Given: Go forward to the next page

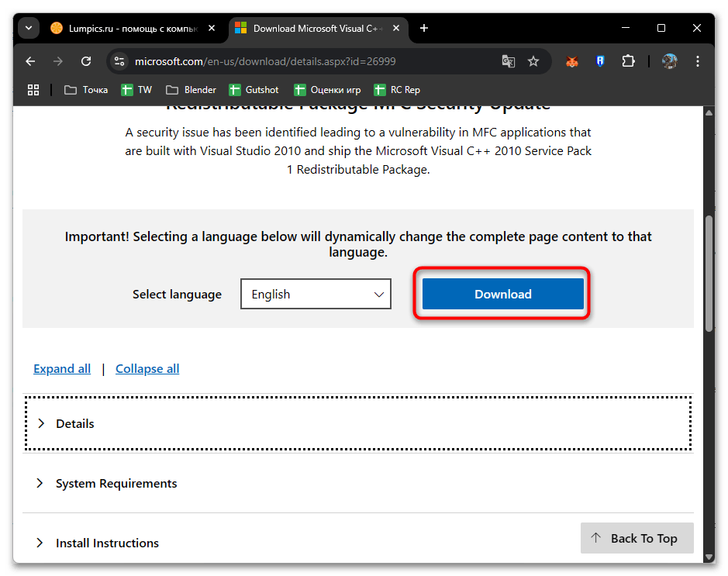Looking at the screenshot, I should pyautogui.click(x=58, y=61).
